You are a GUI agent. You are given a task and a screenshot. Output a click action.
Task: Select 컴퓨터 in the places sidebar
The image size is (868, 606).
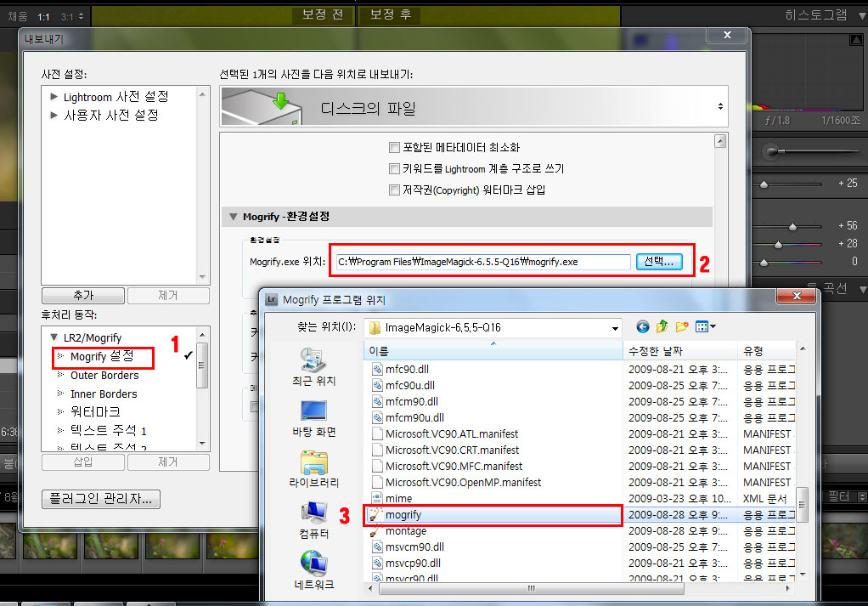pyautogui.click(x=313, y=520)
